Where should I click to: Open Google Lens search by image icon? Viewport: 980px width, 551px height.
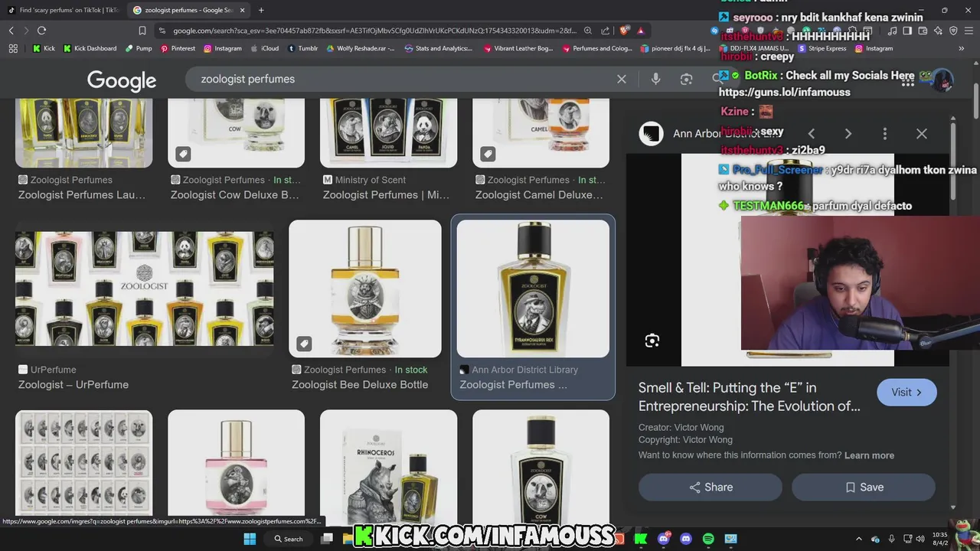(x=686, y=79)
